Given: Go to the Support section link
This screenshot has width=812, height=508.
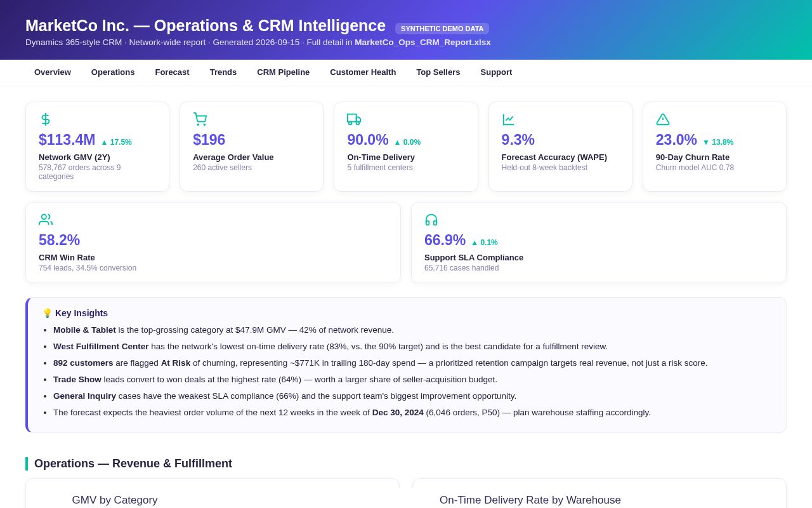Looking at the screenshot, I should click(x=496, y=72).
